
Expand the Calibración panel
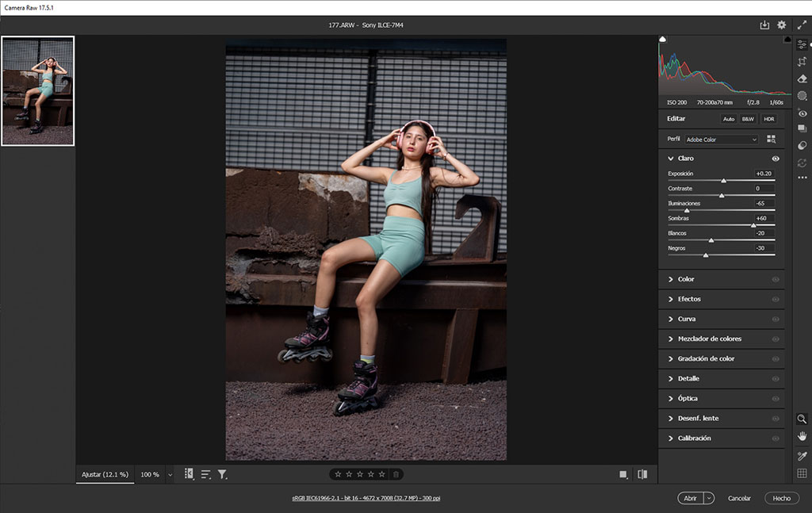[x=694, y=438]
